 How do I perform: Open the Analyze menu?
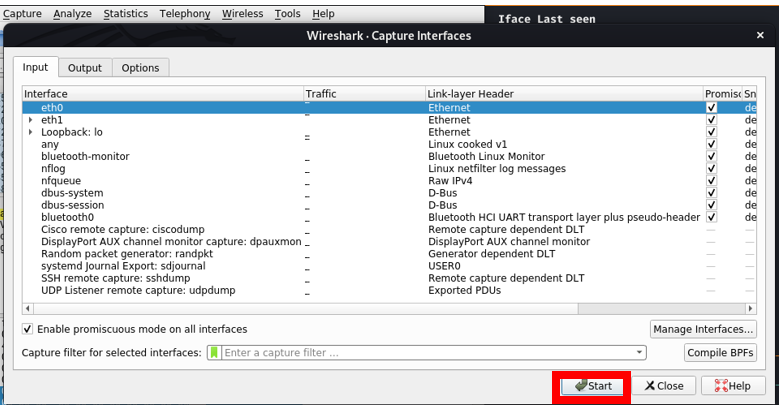(73, 14)
